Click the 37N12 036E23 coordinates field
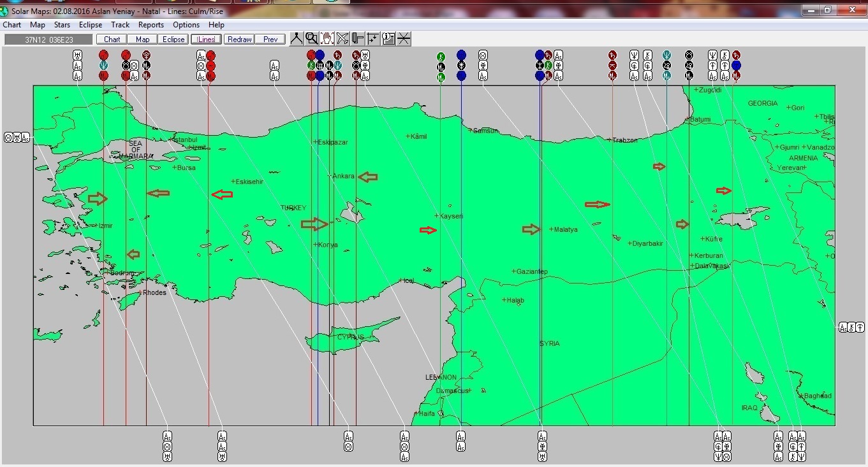The image size is (868, 467). coord(49,40)
